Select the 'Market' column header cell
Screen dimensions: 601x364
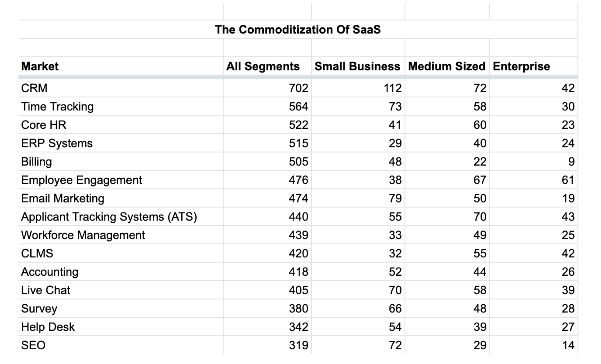(40, 67)
